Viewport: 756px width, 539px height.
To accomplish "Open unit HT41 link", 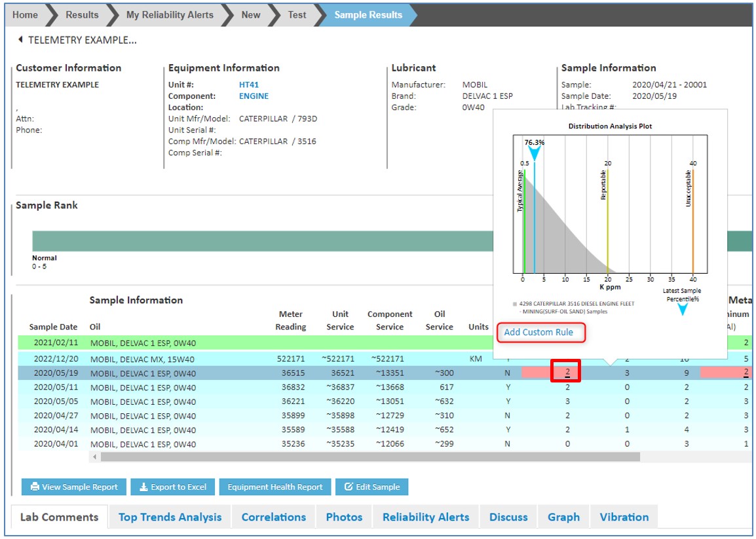I will click(249, 84).
